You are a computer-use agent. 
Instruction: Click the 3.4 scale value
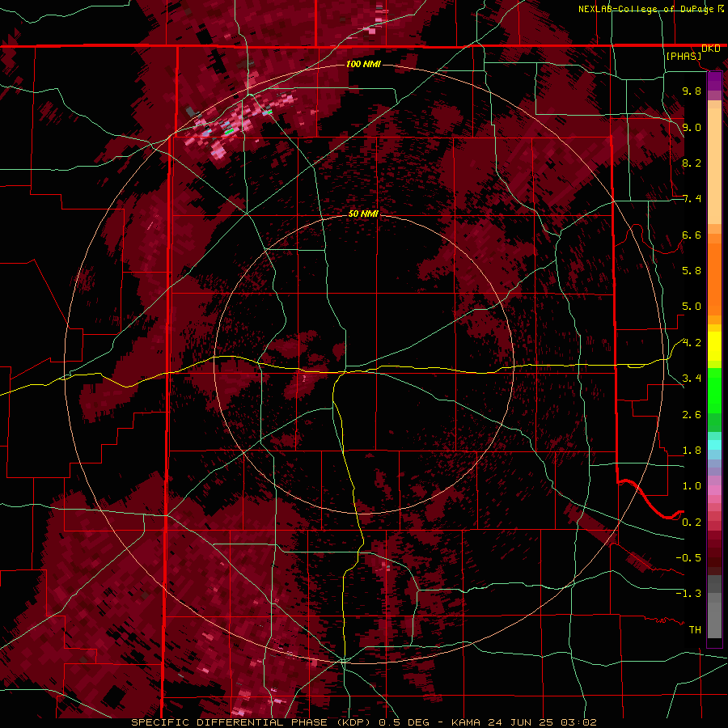[x=692, y=379]
